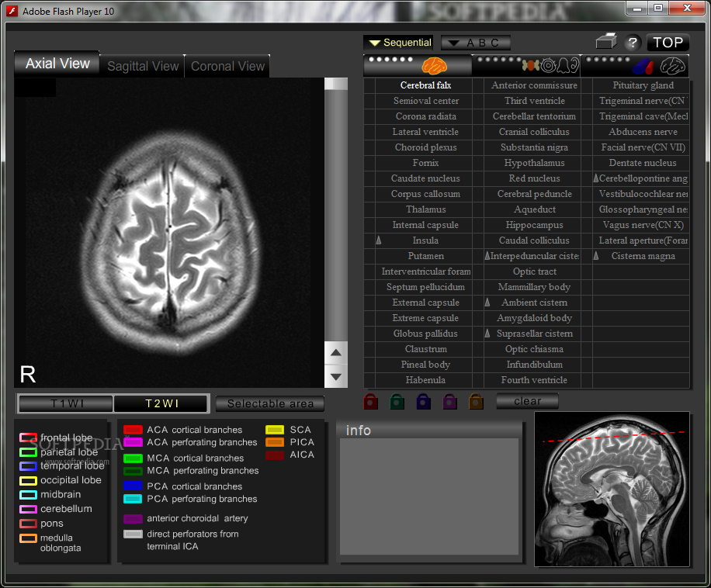711x588 pixels.
Task: Step slice up with the arrow
Action: (x=336, y=352)
